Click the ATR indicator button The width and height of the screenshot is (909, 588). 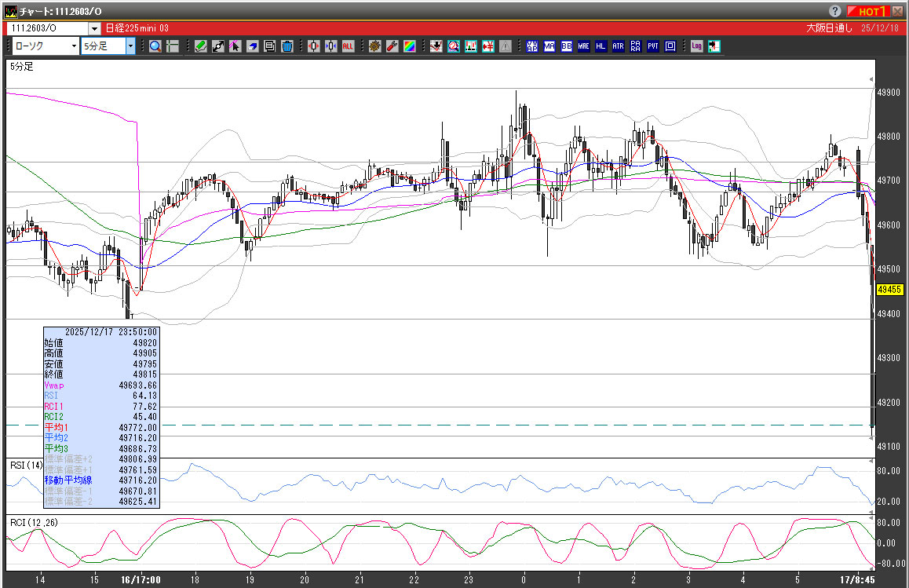click(x=618, y=46)
